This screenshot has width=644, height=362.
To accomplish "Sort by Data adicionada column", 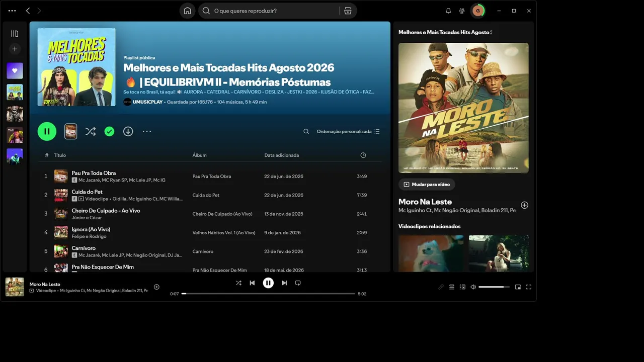I will click(x=282, y=155).
